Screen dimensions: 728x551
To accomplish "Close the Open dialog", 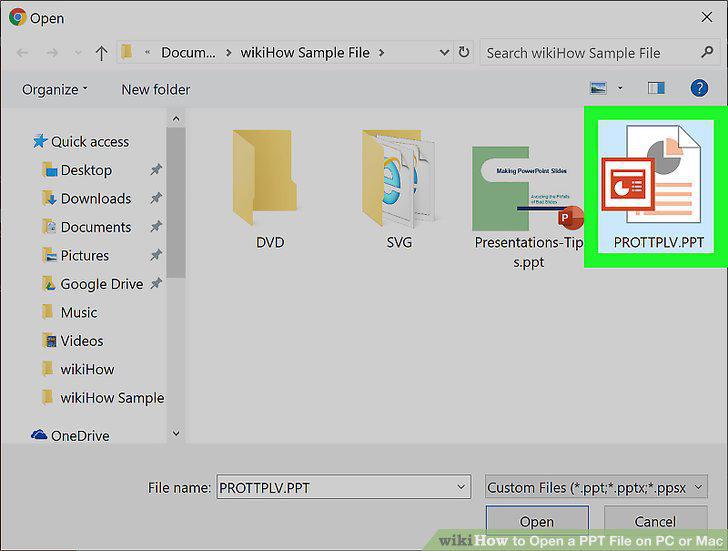I will tap(707, 17).
